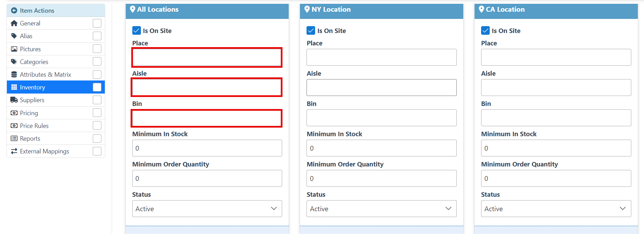The height and width of the screenshot is (238, 644).
Task: Focus the Aisle field in NY Location
Action: 381,88
